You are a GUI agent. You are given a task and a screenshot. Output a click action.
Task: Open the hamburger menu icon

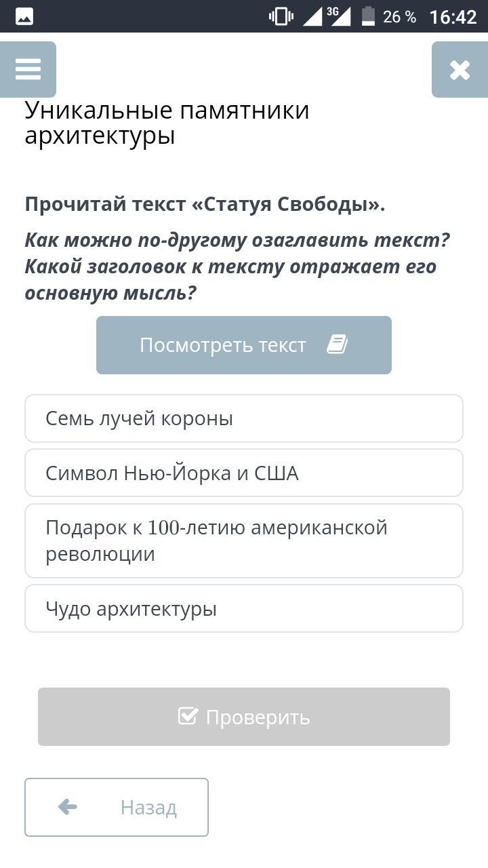(28, 69)
